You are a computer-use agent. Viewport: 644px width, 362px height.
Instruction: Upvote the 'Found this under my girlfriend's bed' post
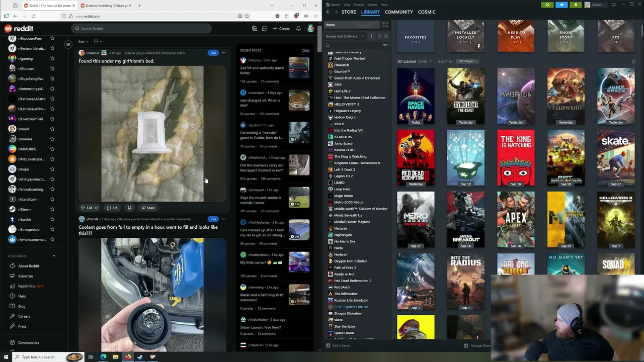pyautogui.click(x=83, y=208)
